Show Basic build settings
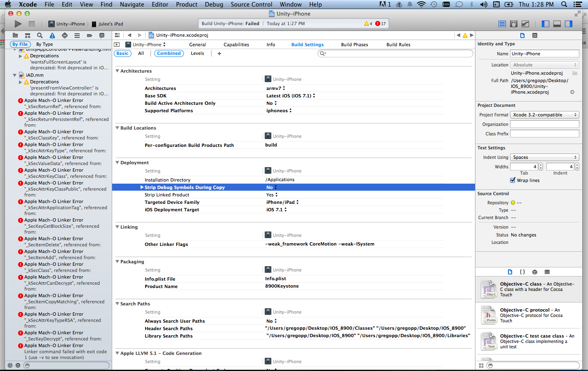This screenshot has width=588, height=371. 122,53
